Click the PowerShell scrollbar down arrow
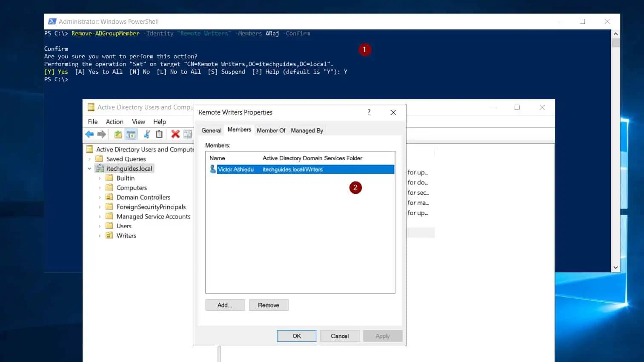 coord(615,267)
